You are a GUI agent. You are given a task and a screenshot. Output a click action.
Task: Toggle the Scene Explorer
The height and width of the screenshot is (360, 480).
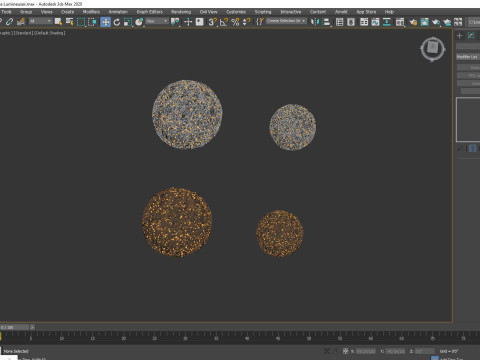click(x=339, y=22)
